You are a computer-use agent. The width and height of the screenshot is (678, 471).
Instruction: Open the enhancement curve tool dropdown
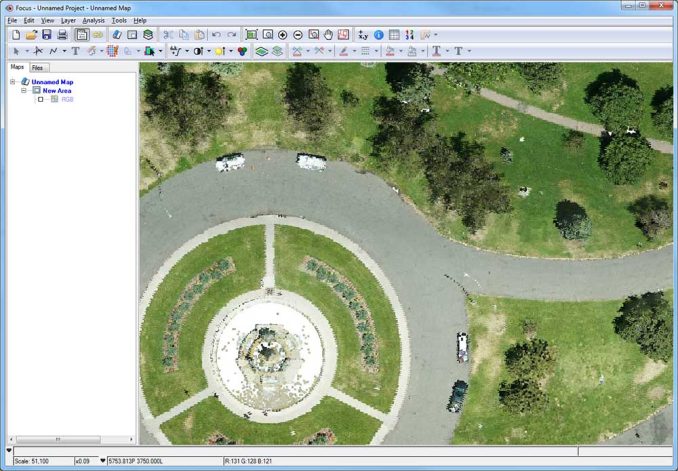coord(187,51)
